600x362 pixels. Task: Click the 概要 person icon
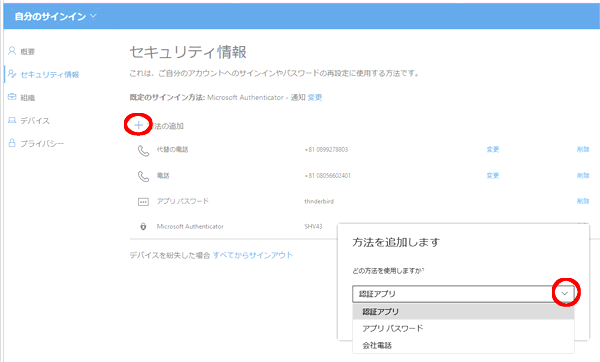12,51
